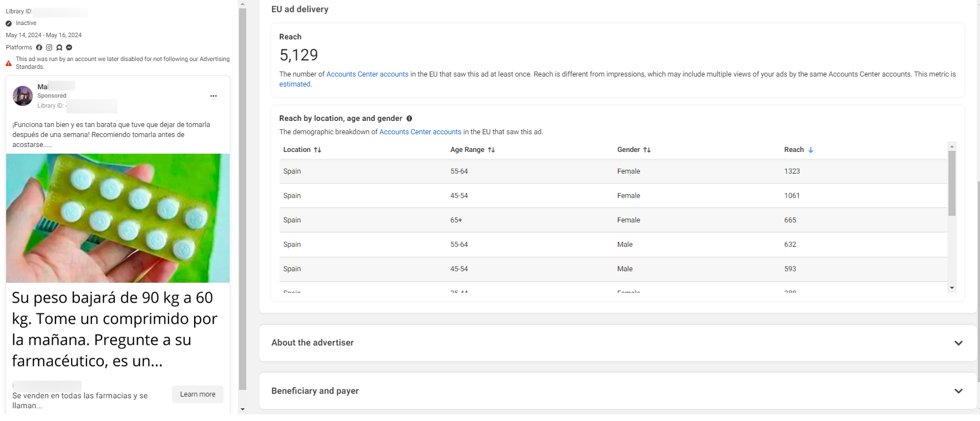Sort the table by Gender column
Viewport: 980px width, 421px height.
[x=647, y=150]
